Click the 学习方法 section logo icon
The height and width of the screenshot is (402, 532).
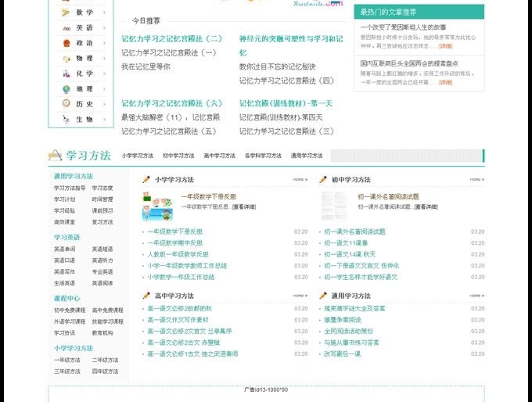(55, 156)
